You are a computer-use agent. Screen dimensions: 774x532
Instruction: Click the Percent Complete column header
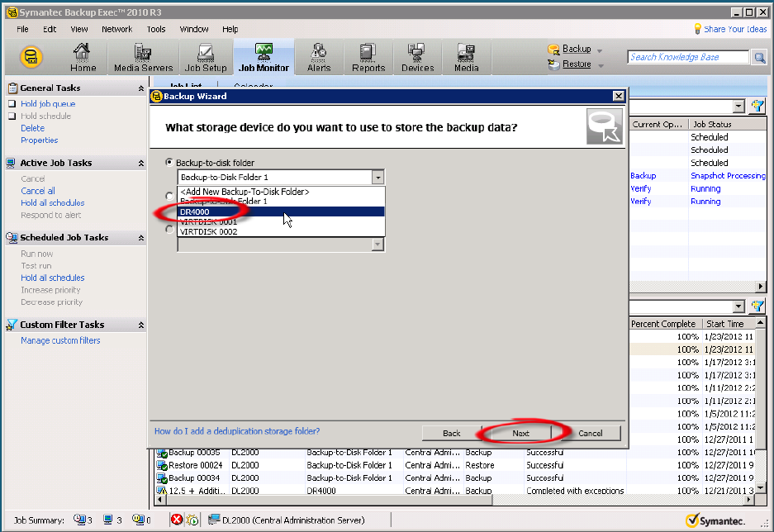tap(666, 324)
